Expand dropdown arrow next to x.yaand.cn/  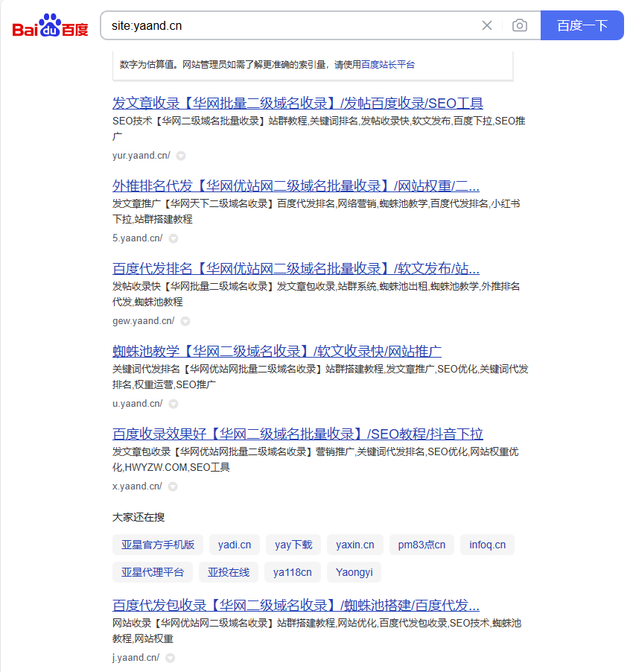(x=173, y=486)
